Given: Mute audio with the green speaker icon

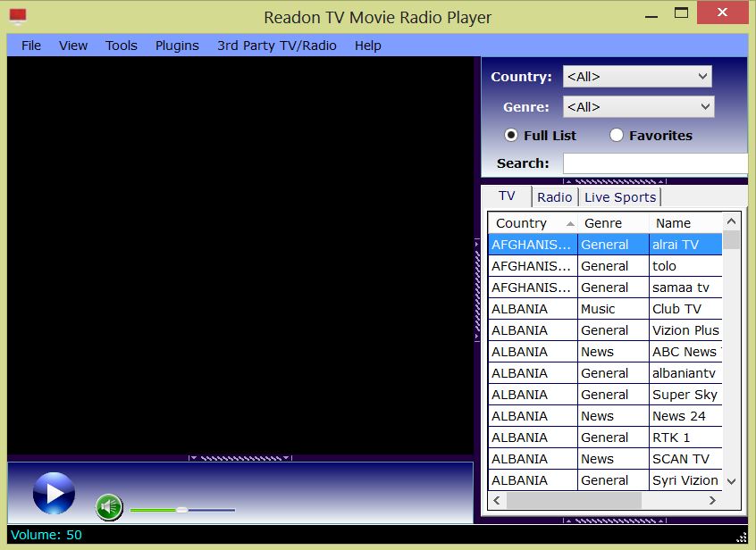Looking at the screenshot, I should click(x=109, y=507).
